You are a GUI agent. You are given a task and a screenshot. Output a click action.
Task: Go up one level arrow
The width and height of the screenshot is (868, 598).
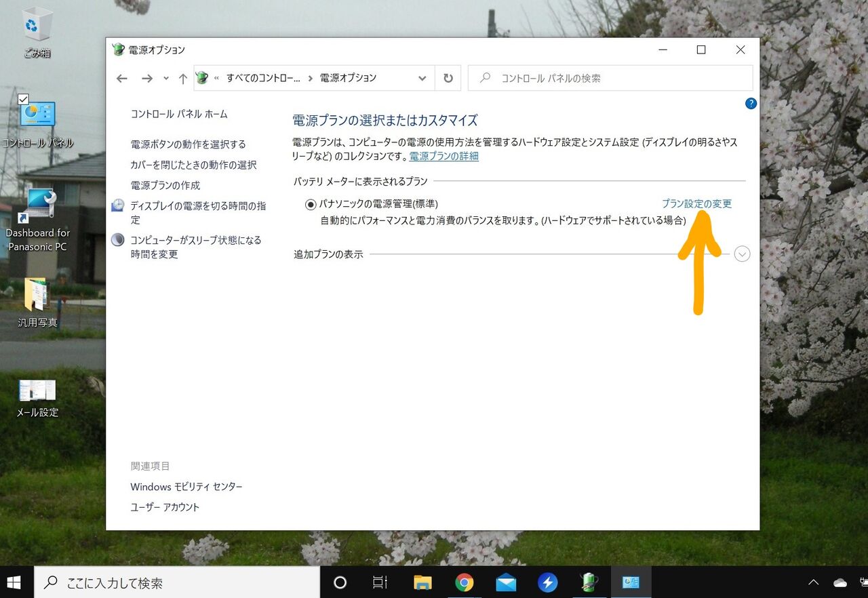tap(182, 78)
